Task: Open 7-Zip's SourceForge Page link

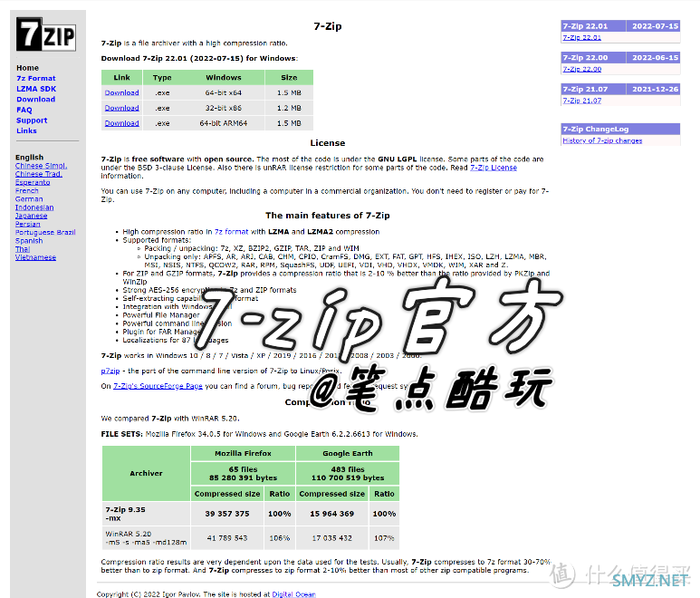Action: [158, 386]
